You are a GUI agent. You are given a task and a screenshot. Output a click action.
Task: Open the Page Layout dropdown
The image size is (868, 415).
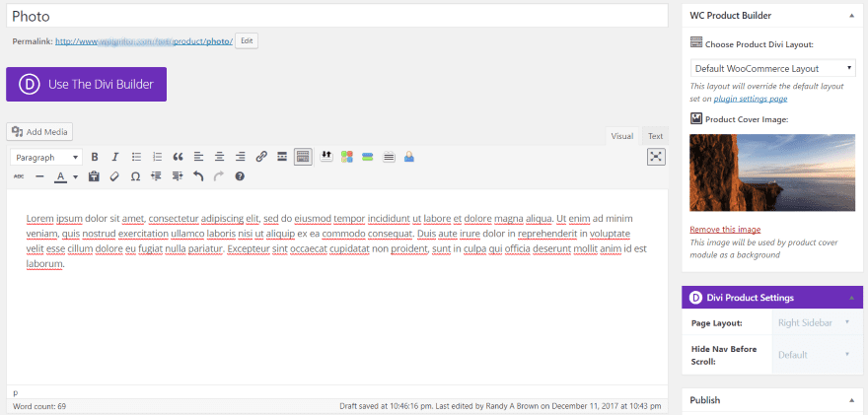click(x=814, y=322)
